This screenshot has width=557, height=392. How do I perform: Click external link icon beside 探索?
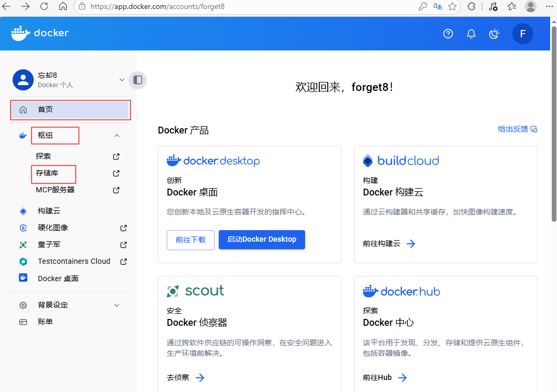(x=116, y=157)
